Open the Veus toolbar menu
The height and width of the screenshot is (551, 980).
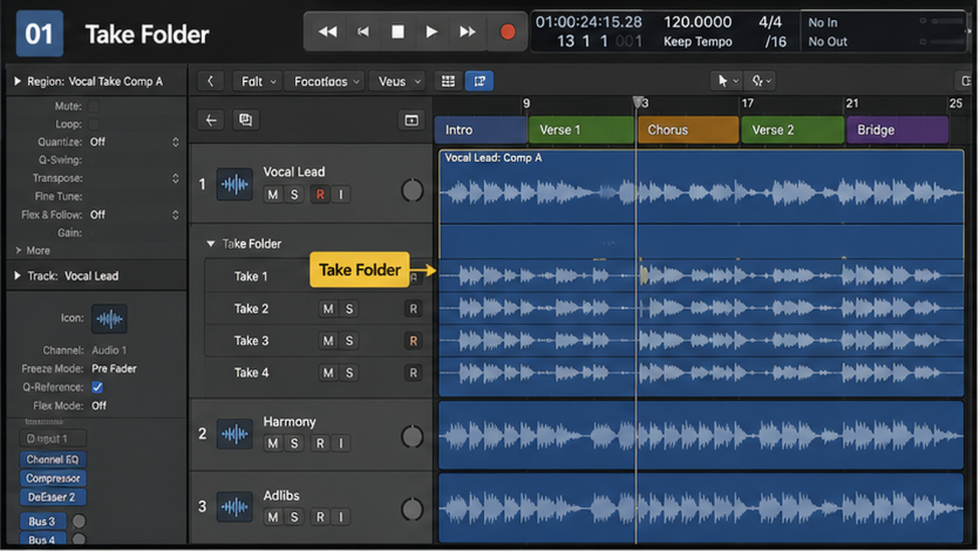pos(397,81)
